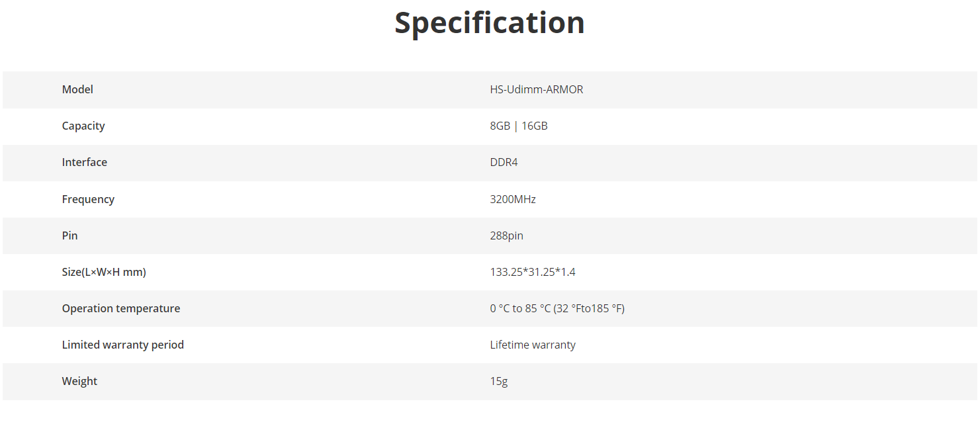Click the 8GB | 16GB capacity value

519,126
